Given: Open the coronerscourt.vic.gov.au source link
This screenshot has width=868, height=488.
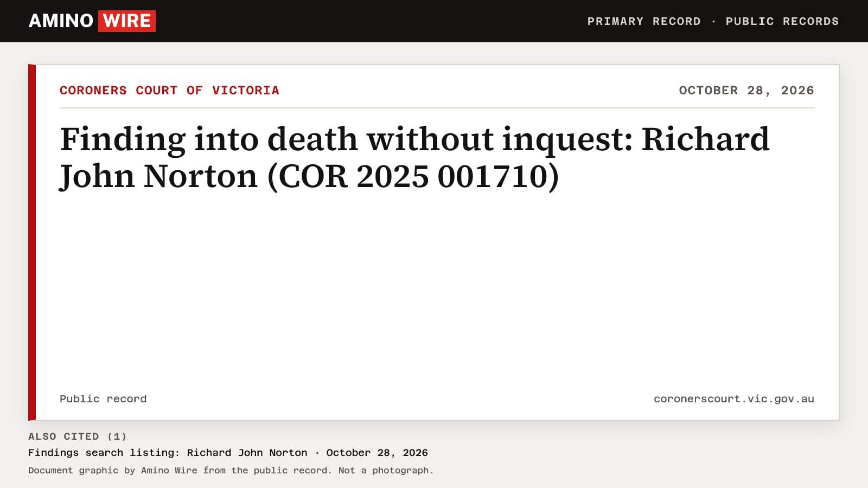Looking at the screenshot, I should pyautogui.click(x=733, y=399).
